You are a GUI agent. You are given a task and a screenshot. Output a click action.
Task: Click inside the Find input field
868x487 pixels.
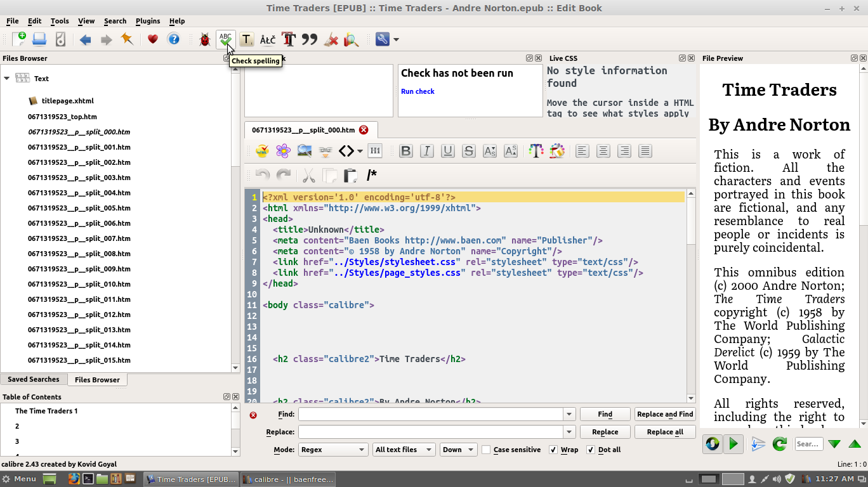431,414
